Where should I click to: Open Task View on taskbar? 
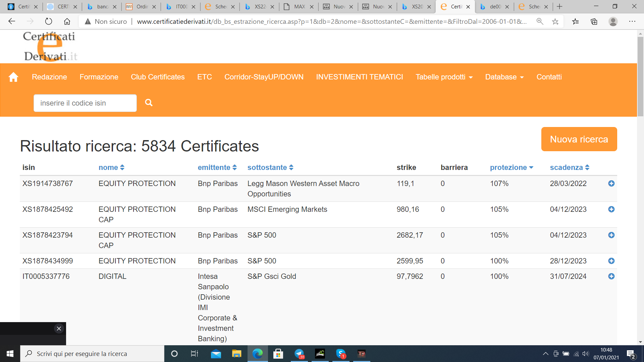(195, 354)
